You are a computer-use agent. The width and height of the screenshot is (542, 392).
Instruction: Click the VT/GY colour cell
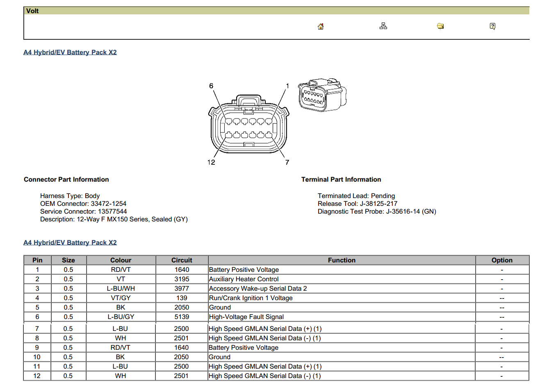pos(121,298)
